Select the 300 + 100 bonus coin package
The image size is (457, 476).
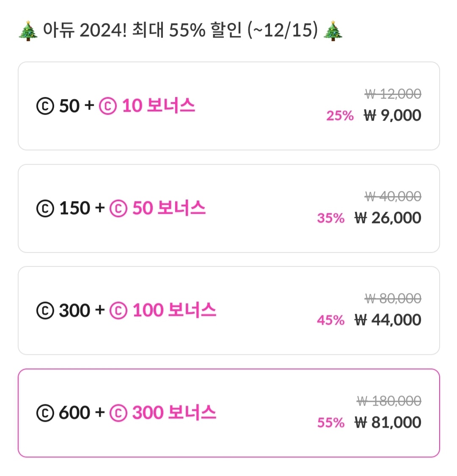click(x=228, y=310)
